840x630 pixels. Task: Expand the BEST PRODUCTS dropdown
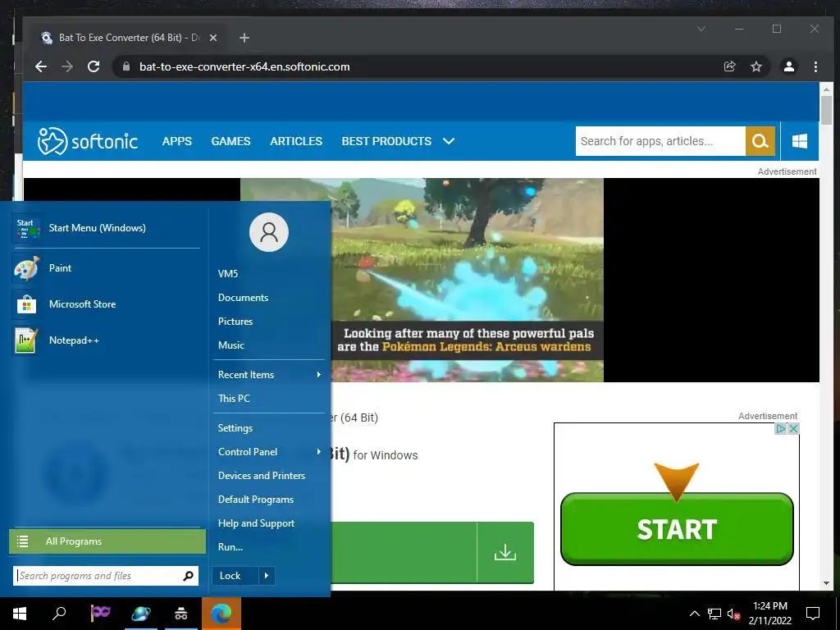pos(398,141)
